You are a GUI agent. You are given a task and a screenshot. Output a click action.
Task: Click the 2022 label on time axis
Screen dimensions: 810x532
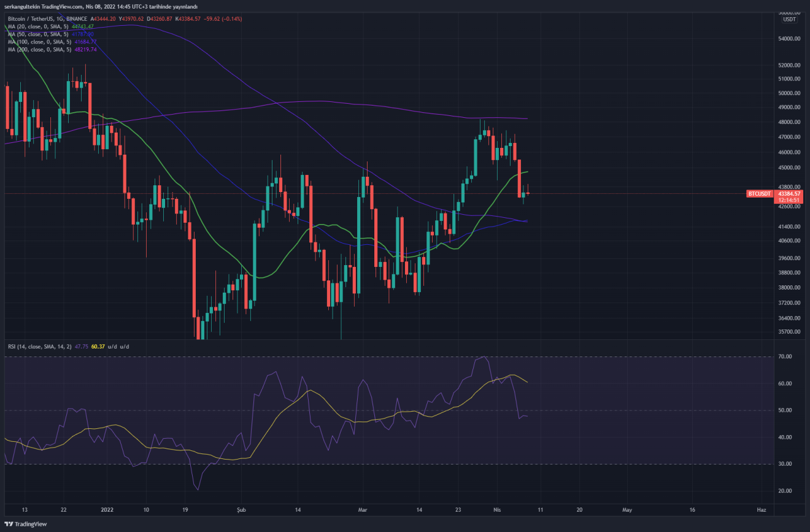[x=107, y=509]
